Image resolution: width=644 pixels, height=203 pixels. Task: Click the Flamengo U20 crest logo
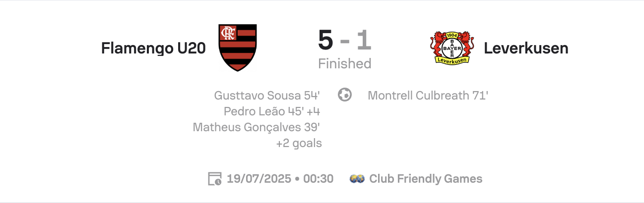[238, 48]
